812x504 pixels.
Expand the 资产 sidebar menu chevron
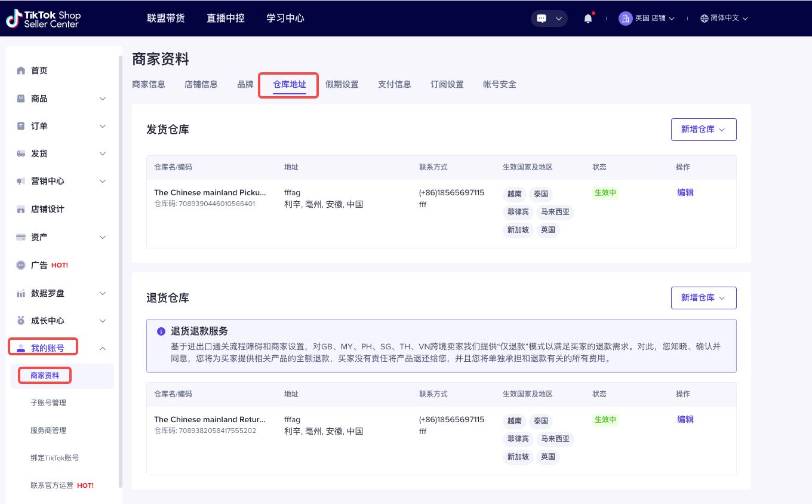(103, 237)
